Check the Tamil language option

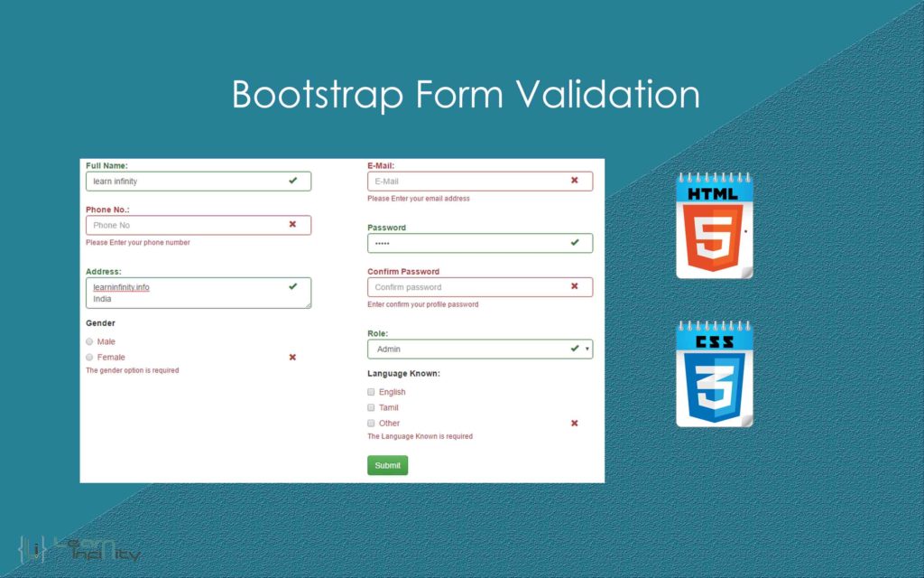tap(371, 406)
